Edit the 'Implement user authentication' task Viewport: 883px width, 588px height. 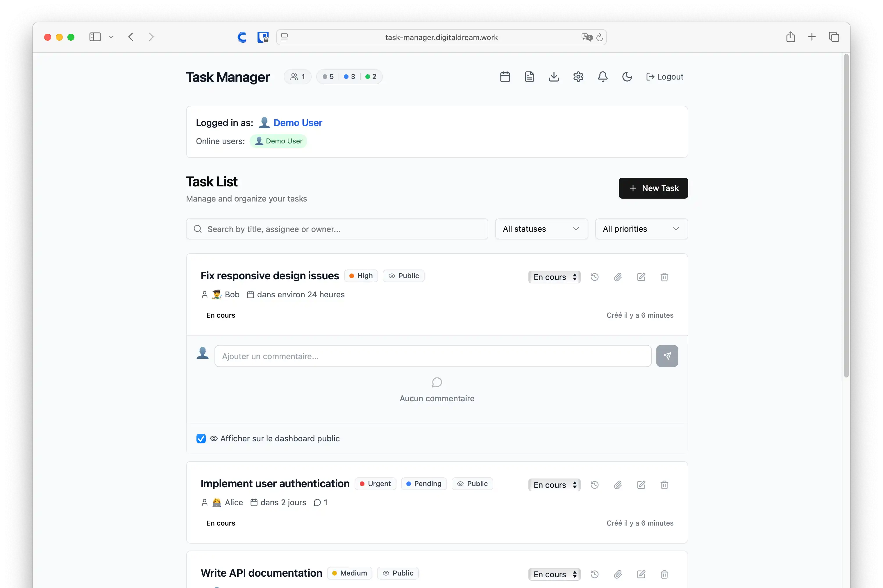click(x=641, y=485)
